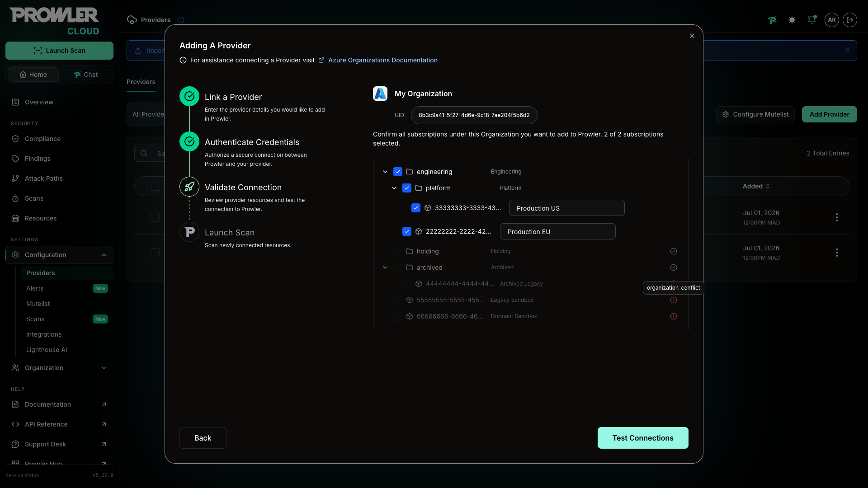Image resolution: width=868 pixels, height=488 pixels.
Task: Click the Organization people icon
Action: pos(15,368)
